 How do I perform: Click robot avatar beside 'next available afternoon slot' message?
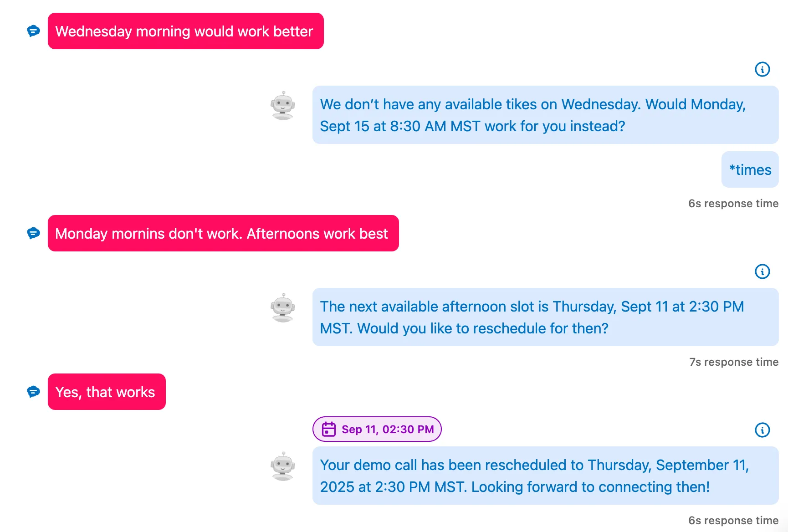[283, 308]
